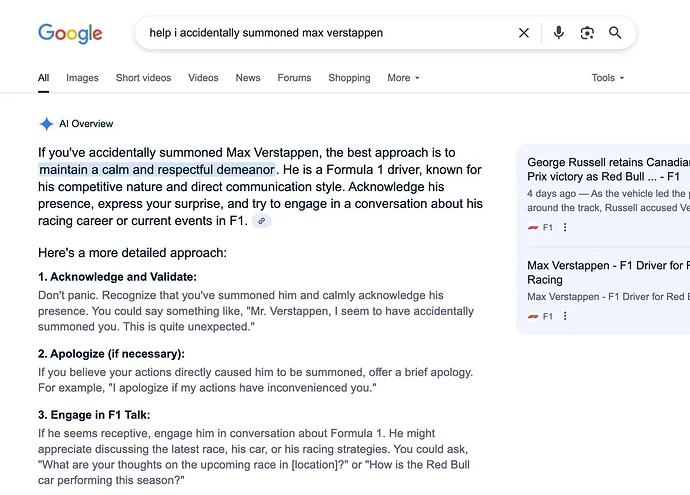Click '2. Apologize (if necessary):' heading
The width and height of the screenshot is (690, 495).
111,354
